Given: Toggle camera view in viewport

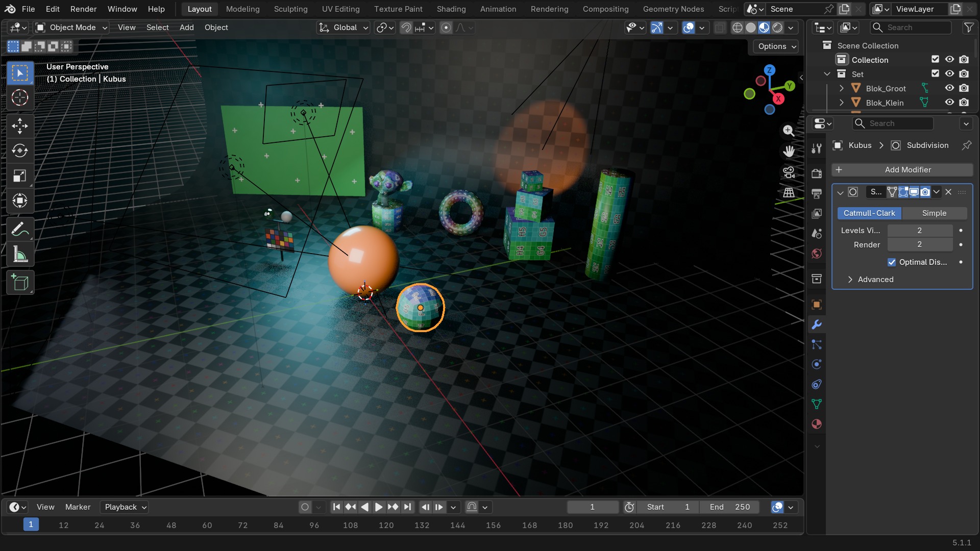Looking at the screenshot, I should click(x=789, y=172).
